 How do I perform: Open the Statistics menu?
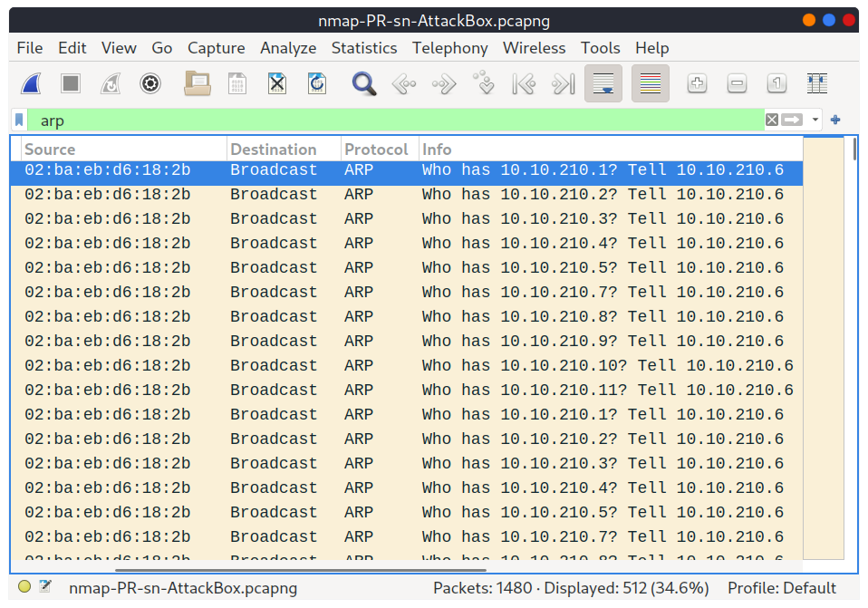363,48
